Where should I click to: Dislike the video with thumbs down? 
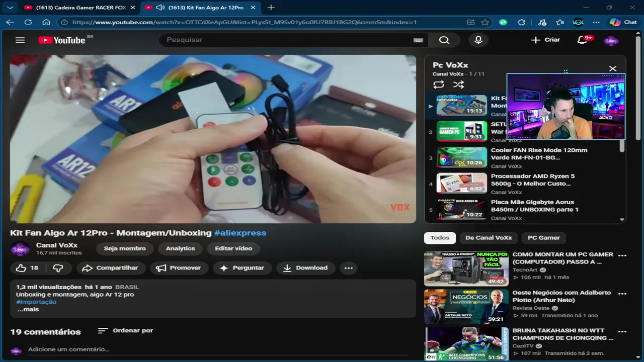point(58,268)
